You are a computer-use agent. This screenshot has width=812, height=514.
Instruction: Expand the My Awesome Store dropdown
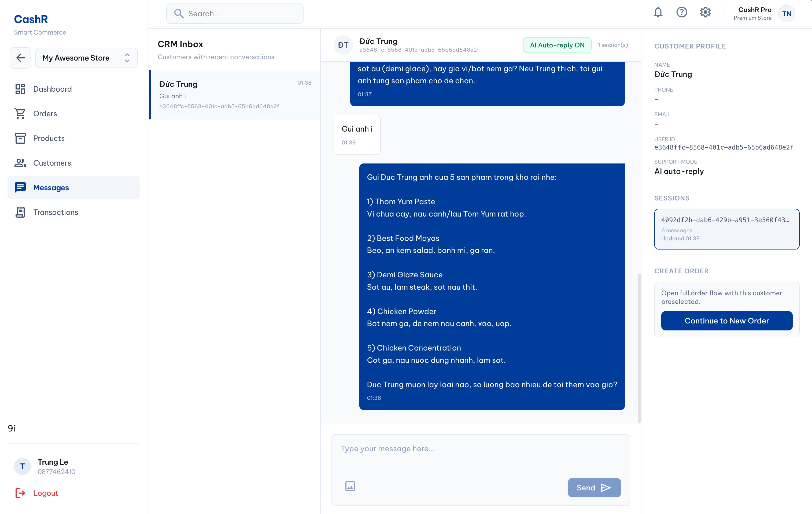coord(86,58)
